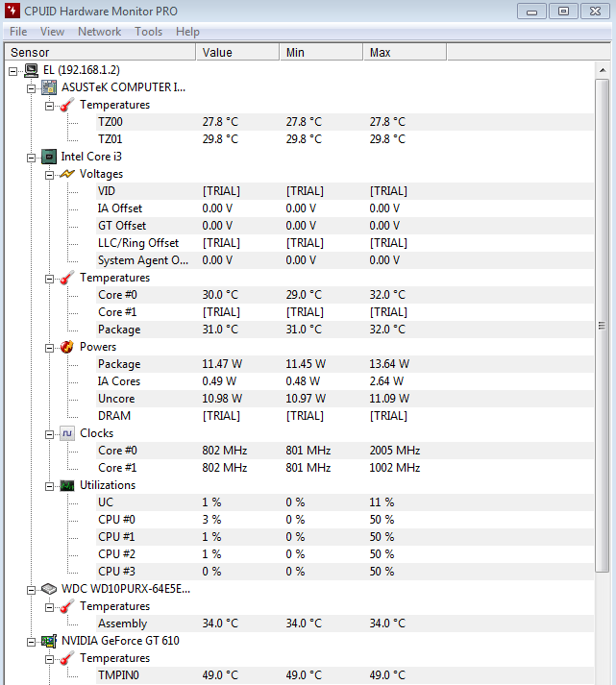This screenshot has width=616, height=685.
Task: Select the GT Offset row
Action: (x=345, y=226)
